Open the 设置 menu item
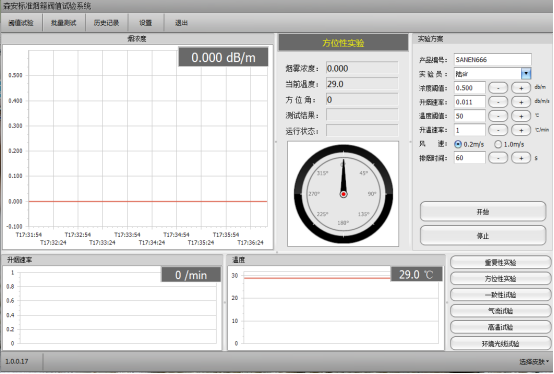Screen dimensions: 554x374 pyautogui.click(x=146, y=23)
